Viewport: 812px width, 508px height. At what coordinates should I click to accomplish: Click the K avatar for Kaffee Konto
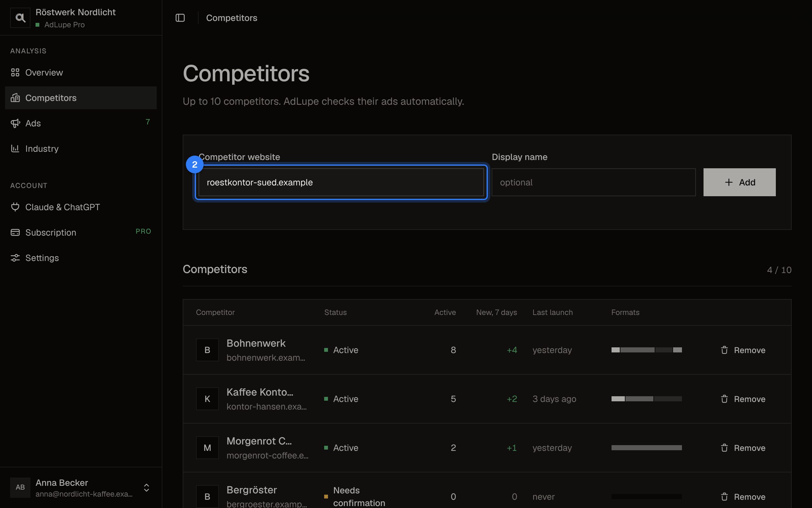[x=207, y=399]
